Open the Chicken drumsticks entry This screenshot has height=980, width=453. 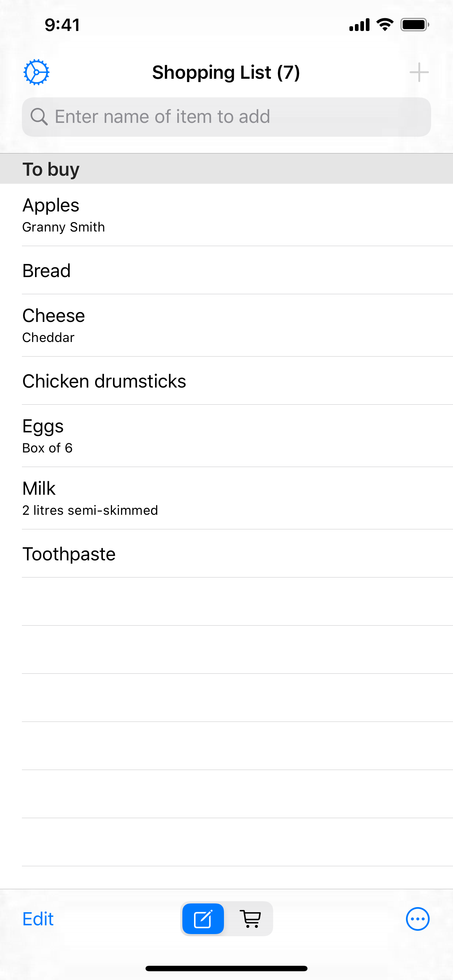(226, 381)
